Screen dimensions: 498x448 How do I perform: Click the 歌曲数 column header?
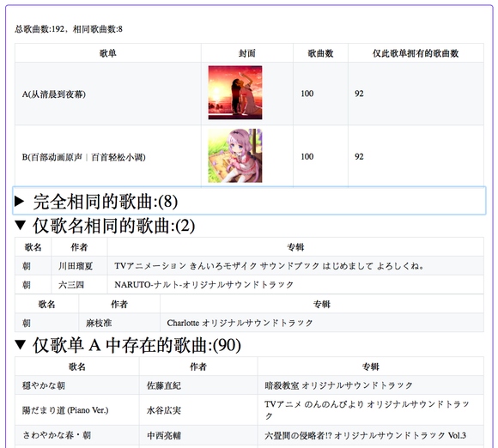pyautogui.click(x=320, y=53)
